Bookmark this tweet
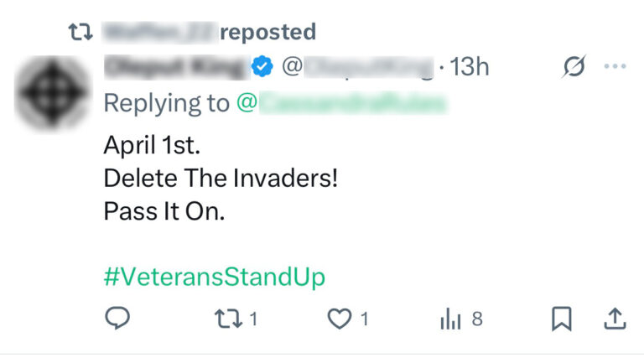The image size is (644, 358). [x=561, y=319]
